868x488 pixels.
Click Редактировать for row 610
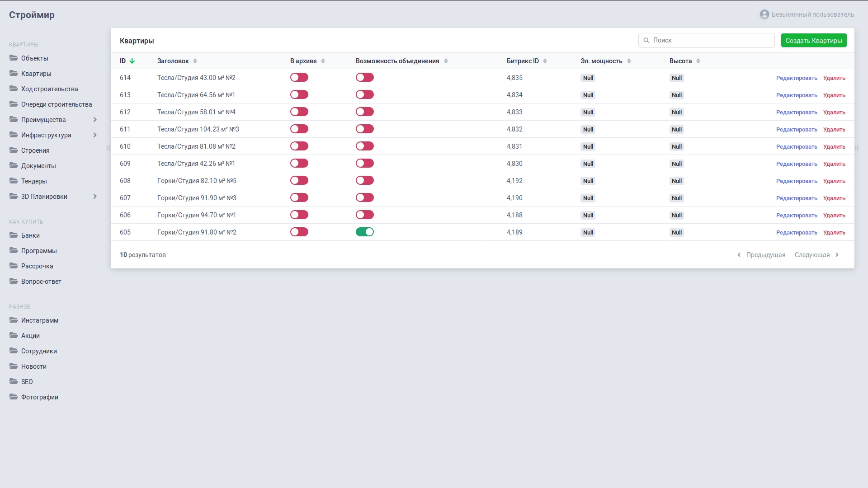coord(797,147)
